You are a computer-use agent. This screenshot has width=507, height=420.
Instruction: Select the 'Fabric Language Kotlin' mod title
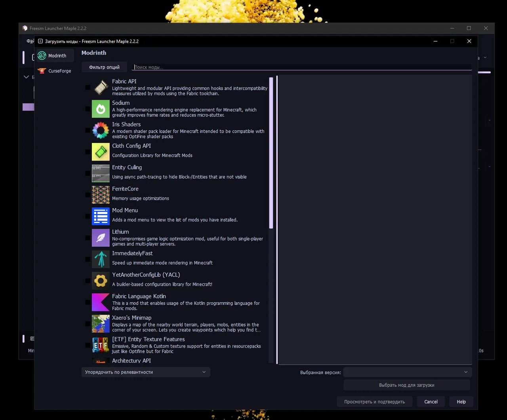(x=139, y=296)
